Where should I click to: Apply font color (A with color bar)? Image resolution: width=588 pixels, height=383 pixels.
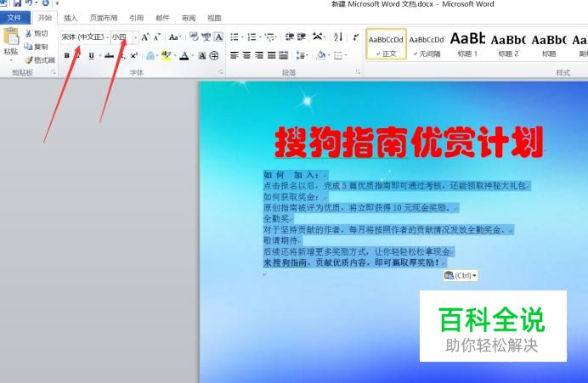tap(184, 56)
